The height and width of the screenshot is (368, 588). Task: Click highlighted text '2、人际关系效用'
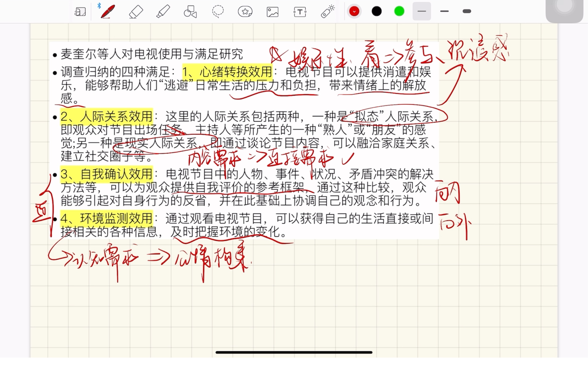coord(107,116)
